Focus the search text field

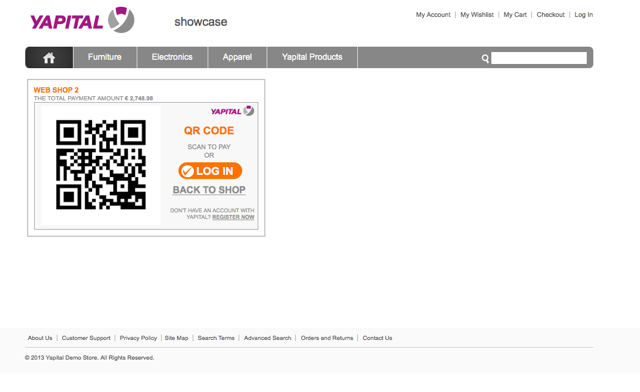coord(539,58)
